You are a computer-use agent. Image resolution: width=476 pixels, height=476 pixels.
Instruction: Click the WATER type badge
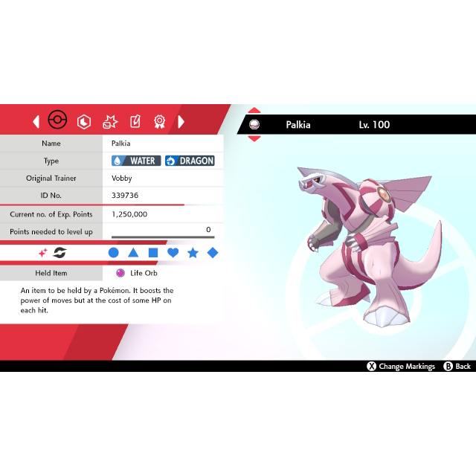click(x=136, y=161)
